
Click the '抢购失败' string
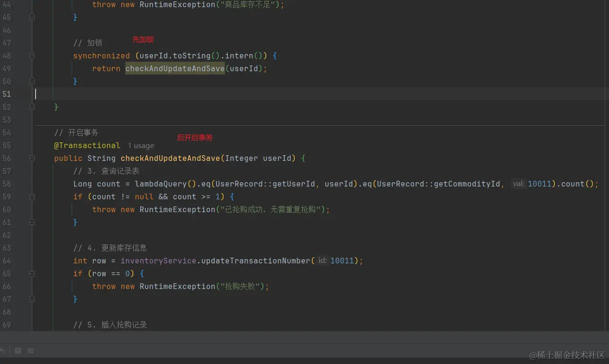tap(239, 286)
